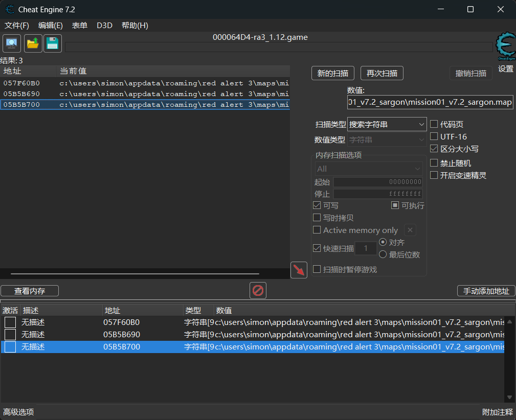Screen dimensions: 516x420
Task: Click the 描述 column header
Action: click(x=61, y=310)
